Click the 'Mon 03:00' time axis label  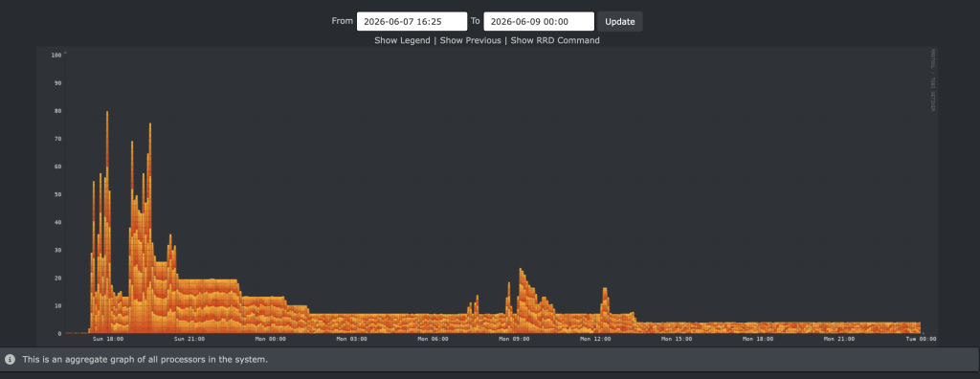pyautogui.click(x=351, y=339)
